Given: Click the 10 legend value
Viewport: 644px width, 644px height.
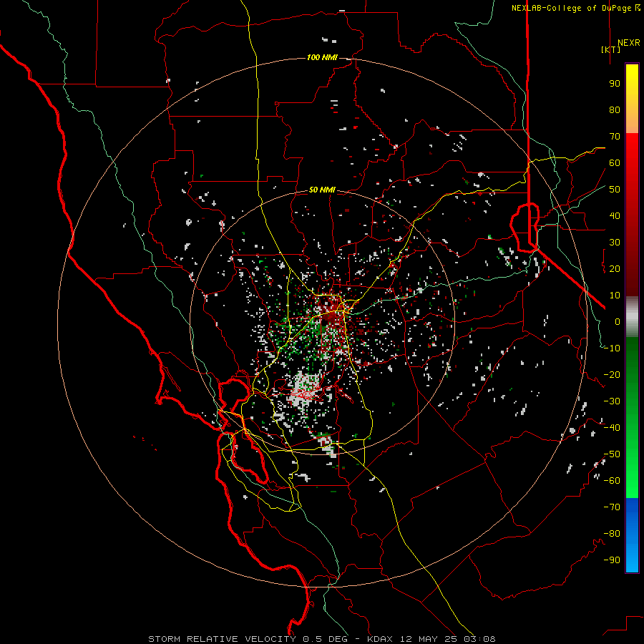Looking at the screenshot, I should pos(615,296).
